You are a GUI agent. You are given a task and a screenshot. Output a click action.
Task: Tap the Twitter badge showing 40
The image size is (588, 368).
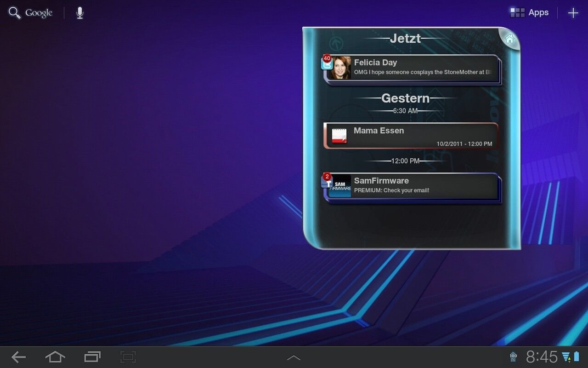pos(327,62)
